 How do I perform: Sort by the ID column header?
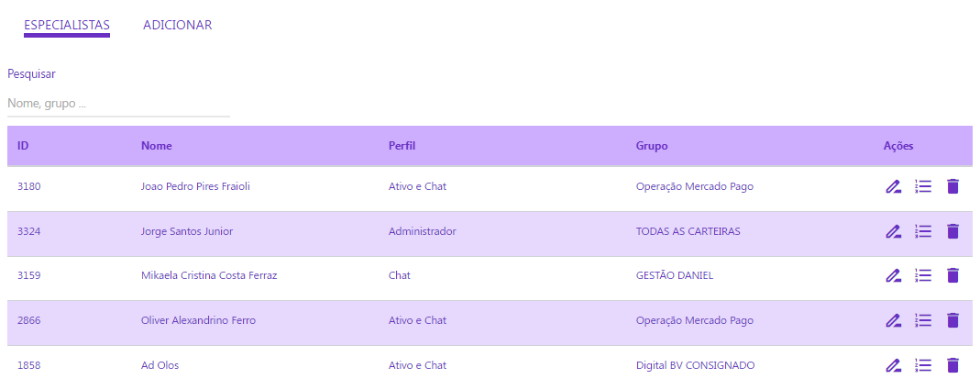(x=23, y=146)
